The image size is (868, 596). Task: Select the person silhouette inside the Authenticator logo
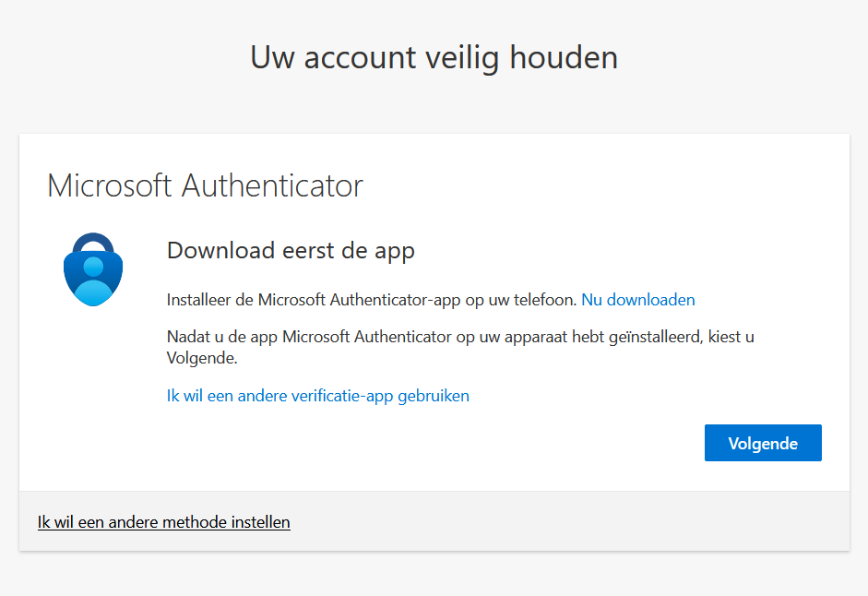pyautogui.click(x=92, y=277)
